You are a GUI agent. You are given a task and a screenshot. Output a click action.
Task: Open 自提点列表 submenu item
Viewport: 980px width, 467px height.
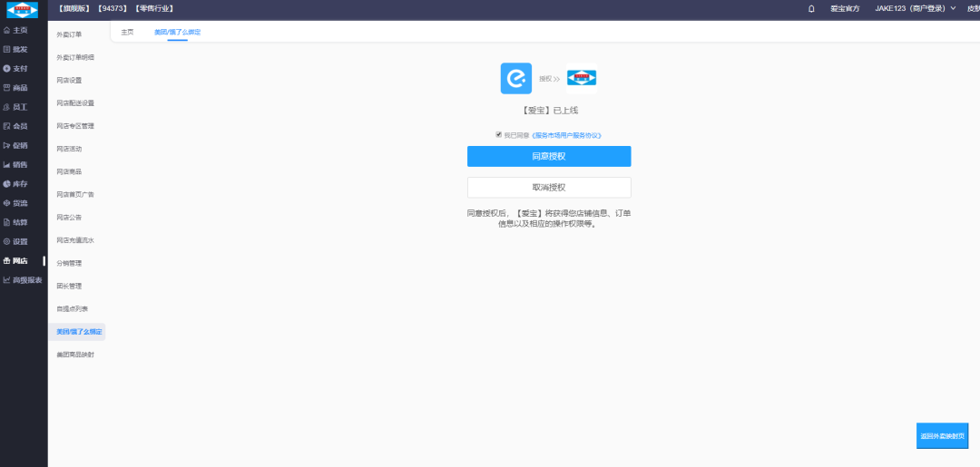tap(72, 309)
